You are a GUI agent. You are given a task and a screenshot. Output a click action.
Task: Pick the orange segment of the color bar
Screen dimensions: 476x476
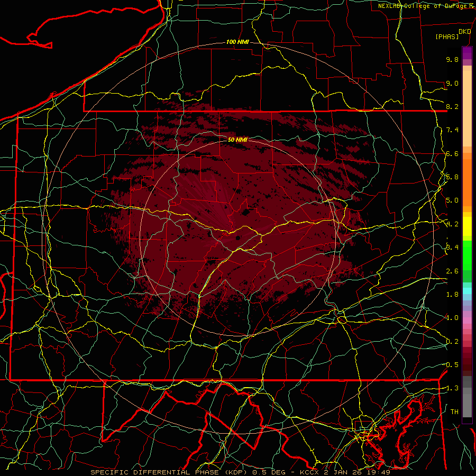coord(467,182)
